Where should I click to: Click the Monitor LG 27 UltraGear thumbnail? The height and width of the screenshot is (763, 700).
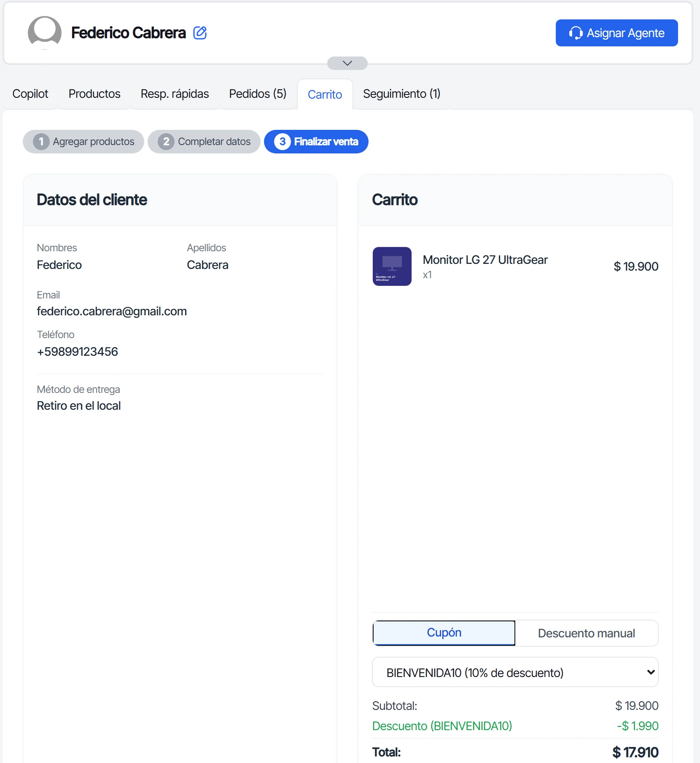[392, 266]
